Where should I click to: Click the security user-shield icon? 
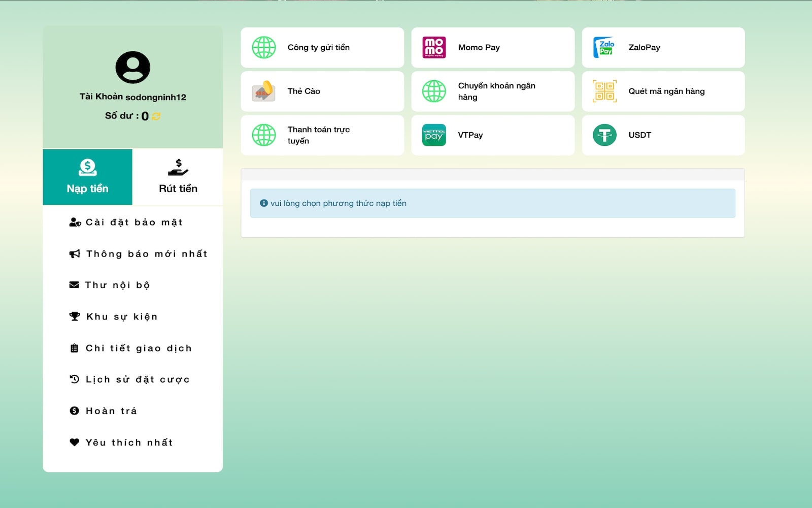tap(75, 222)
